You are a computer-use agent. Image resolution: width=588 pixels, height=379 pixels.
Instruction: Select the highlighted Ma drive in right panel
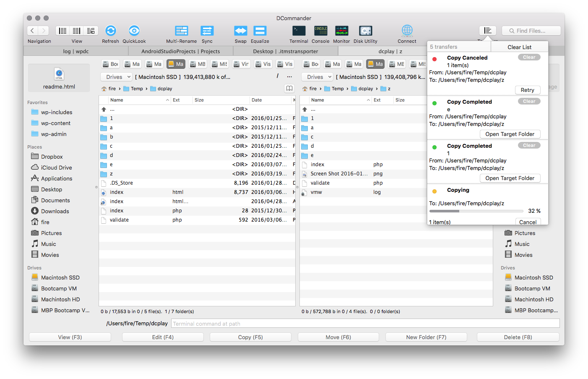click(x=375, y=64)
